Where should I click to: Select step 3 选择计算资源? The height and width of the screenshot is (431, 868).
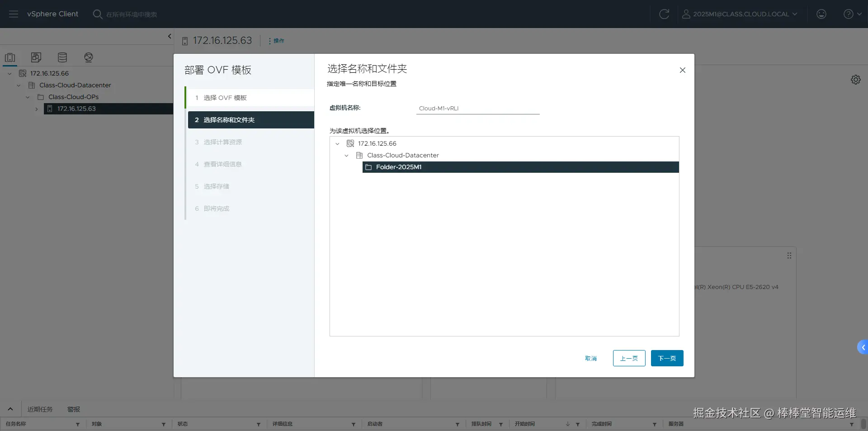[x=251, y=142]
